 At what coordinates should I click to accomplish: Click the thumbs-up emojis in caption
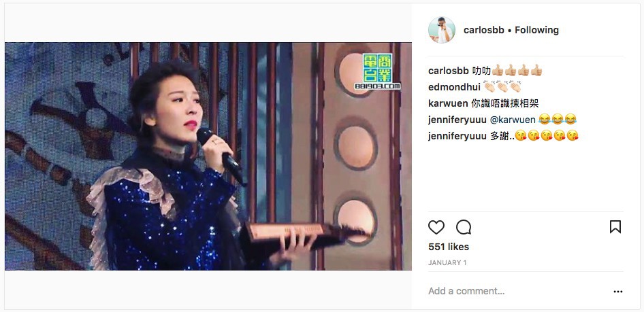click(517, 71)
